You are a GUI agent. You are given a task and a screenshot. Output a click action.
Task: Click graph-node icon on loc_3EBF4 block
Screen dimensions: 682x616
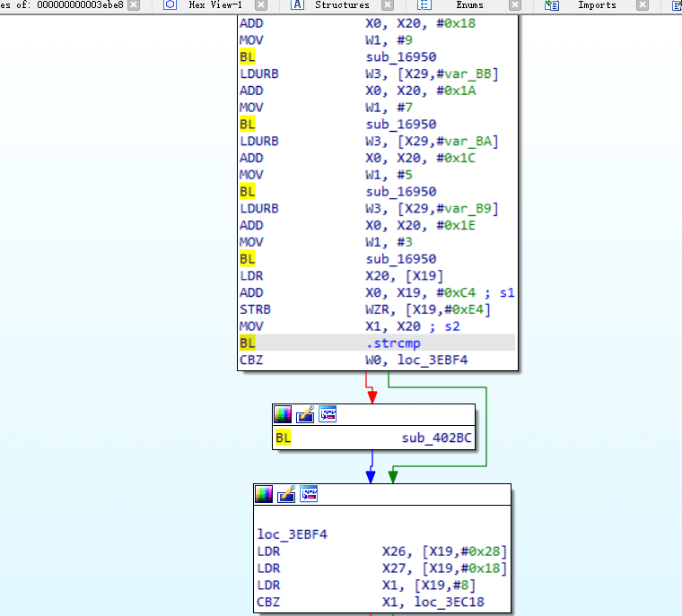pos(309,494)
